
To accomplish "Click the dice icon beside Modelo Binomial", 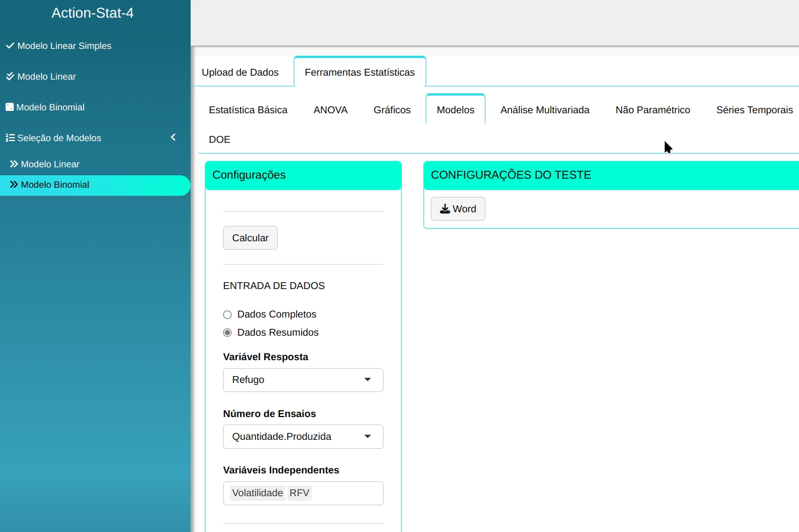I will [x=9, y=107].
